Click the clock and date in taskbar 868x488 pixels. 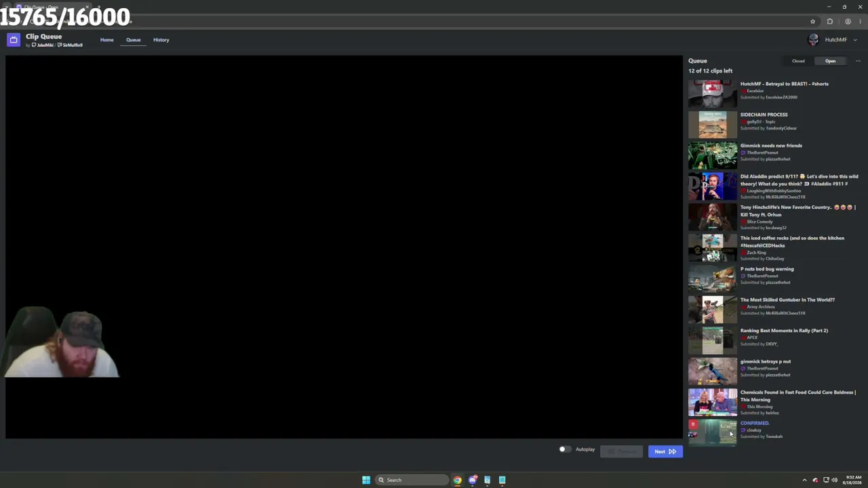tap(852, 480)
